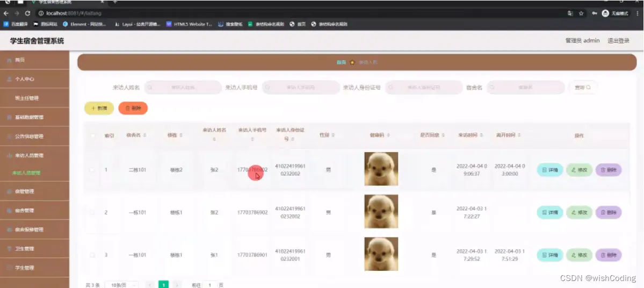
Task: Click the orange 删除 batch delete button
Action: pos(133,108)
